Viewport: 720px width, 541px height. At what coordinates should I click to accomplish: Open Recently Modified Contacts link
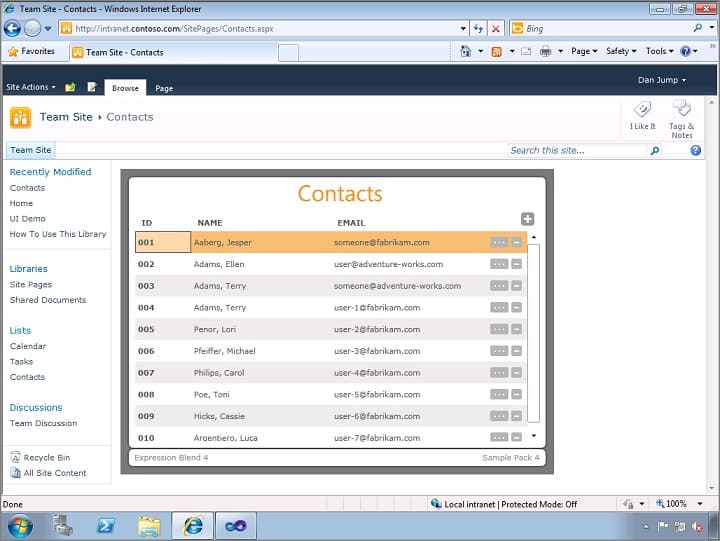tap(27, 188)
